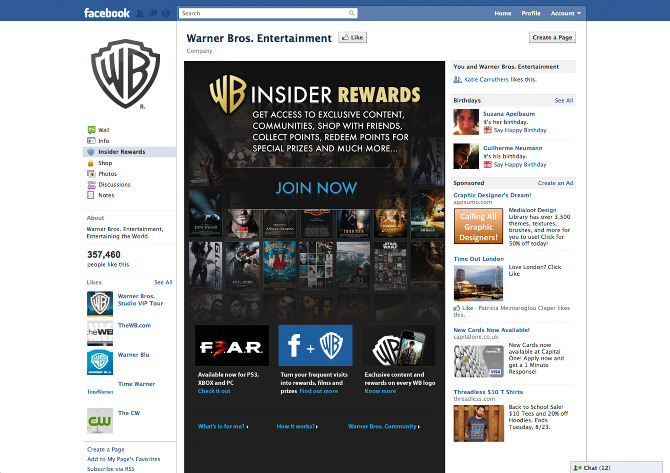Click The CW logo thumbnail
670x473 pixels.
[100, 421]
